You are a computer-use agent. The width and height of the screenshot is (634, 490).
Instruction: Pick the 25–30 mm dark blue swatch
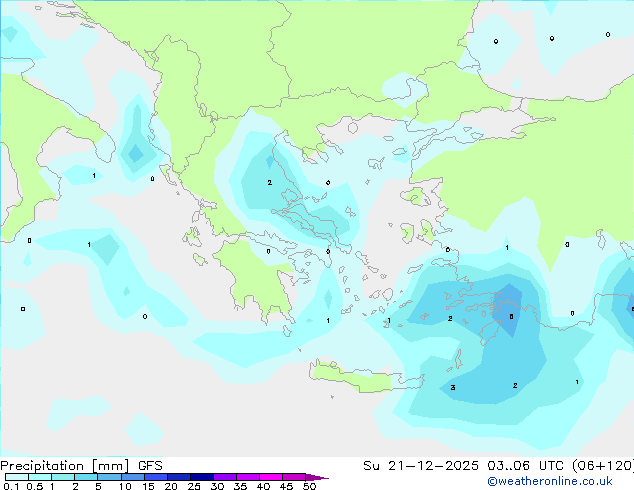click(201, 477)
